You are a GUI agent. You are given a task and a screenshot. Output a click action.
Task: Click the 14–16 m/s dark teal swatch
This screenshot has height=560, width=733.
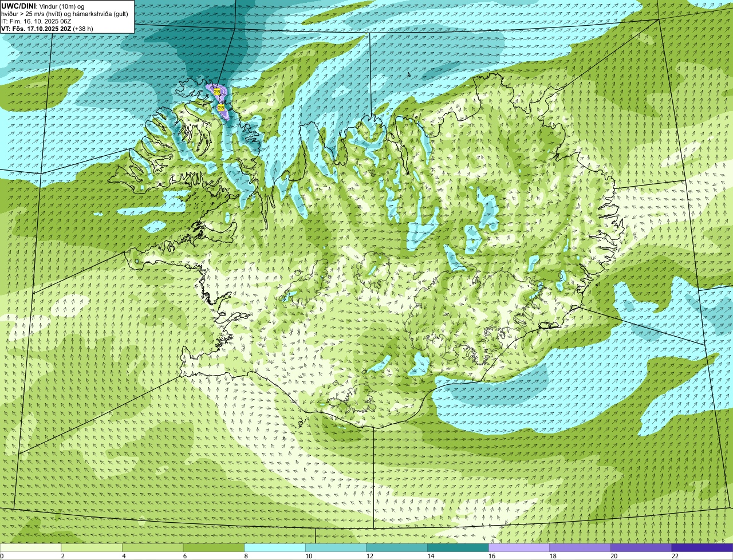pos(458,547)
